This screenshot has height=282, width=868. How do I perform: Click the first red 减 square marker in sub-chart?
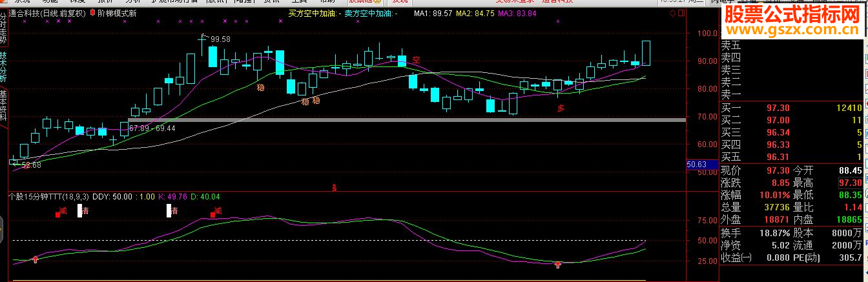(x=57, y=214)
